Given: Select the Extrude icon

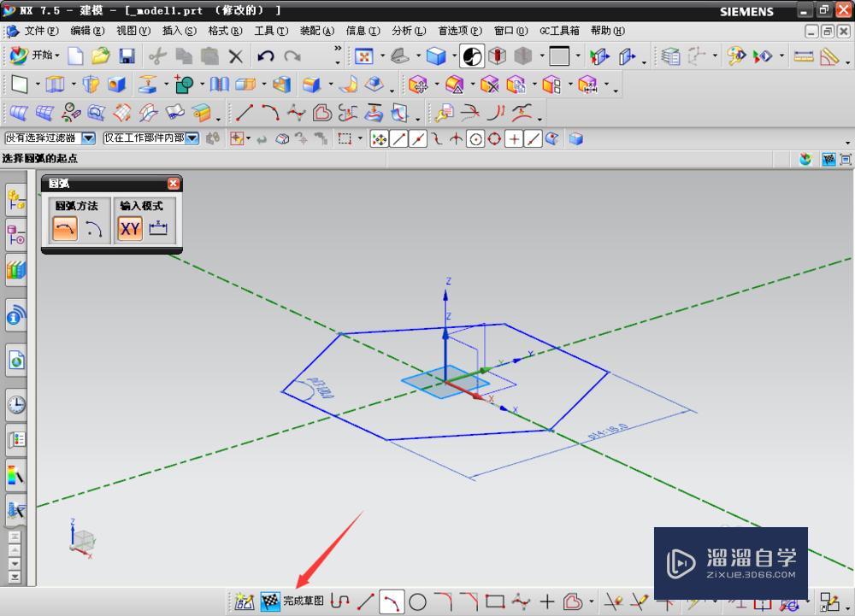Looking at the screenshot, I should tap(56, 85).
